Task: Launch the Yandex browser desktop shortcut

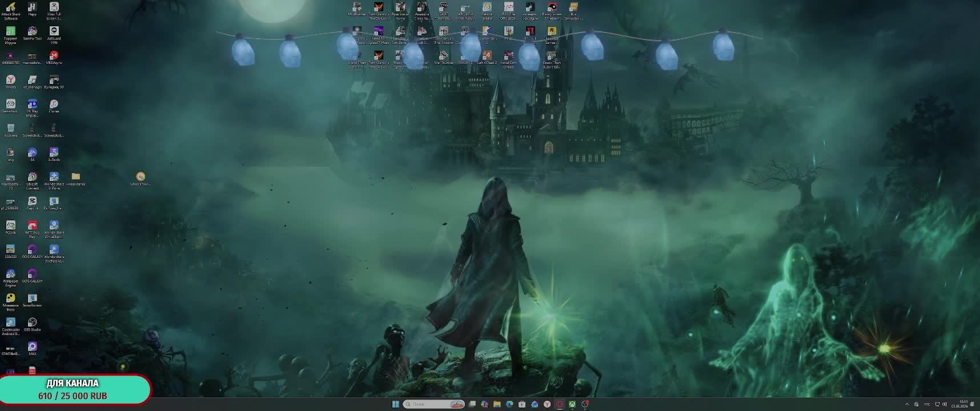Action: [10, 82]
